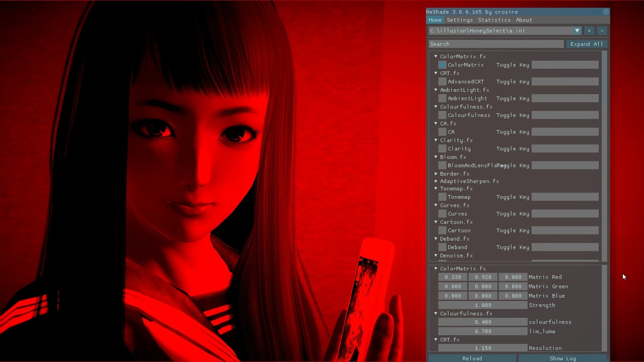Add a new preset using the plus icon

[589, 31]
